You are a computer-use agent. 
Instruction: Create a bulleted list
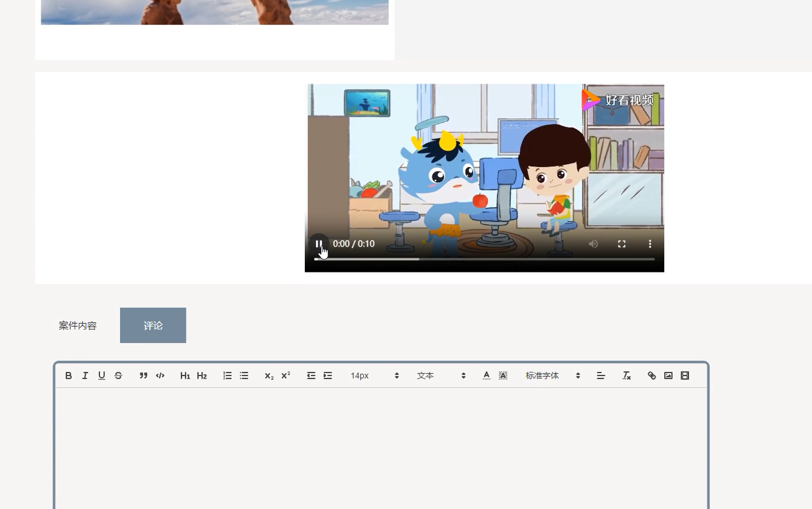tap(244, 375)
